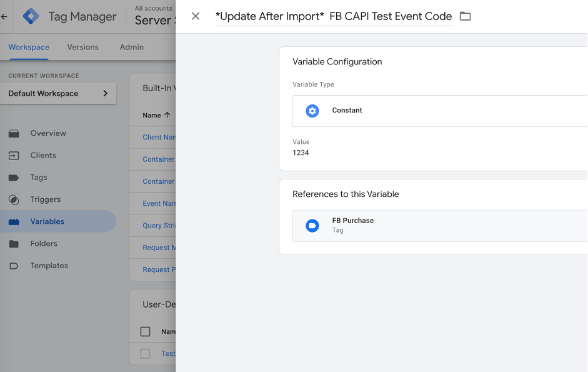Open the Clients section
The width and height of the screenshot is (588, 372).
[x=43, y=155]
